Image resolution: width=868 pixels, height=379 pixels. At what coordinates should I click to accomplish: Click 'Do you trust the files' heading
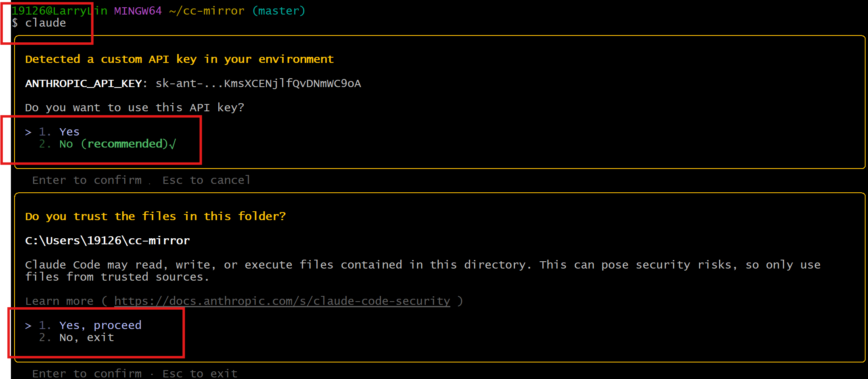[155, 217]
